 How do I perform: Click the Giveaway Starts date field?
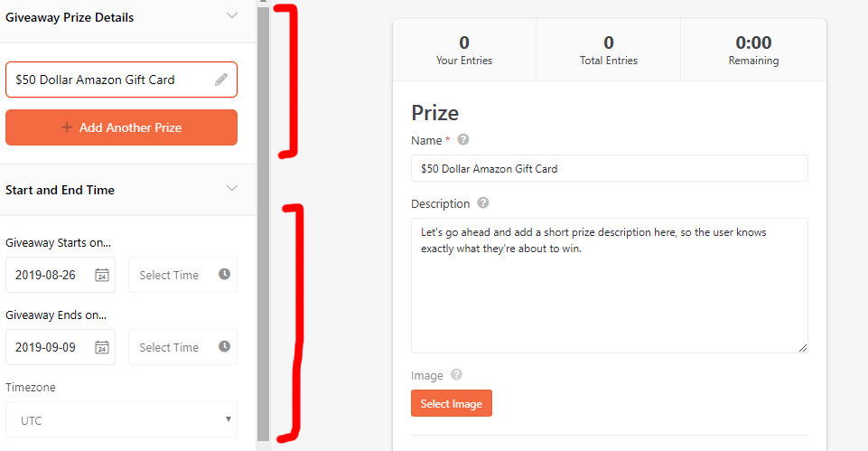coord(50,275)
